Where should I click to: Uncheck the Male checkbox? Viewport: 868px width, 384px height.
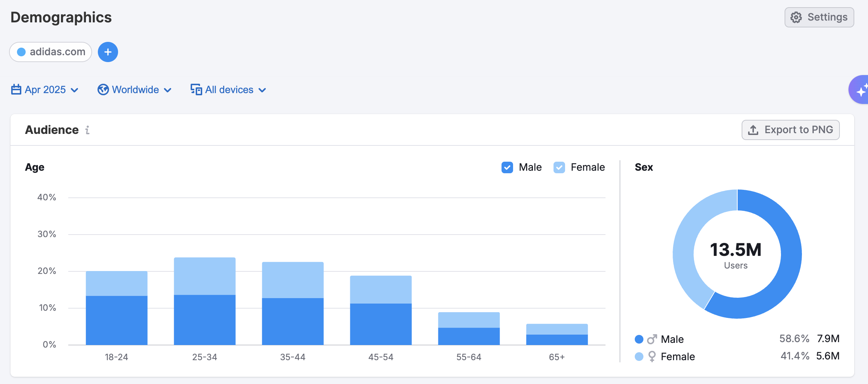tap(507, 167)
